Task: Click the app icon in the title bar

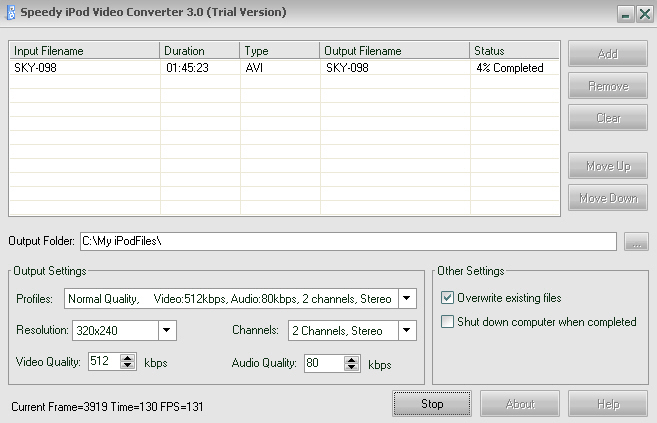Action: (x=10, y=12)
